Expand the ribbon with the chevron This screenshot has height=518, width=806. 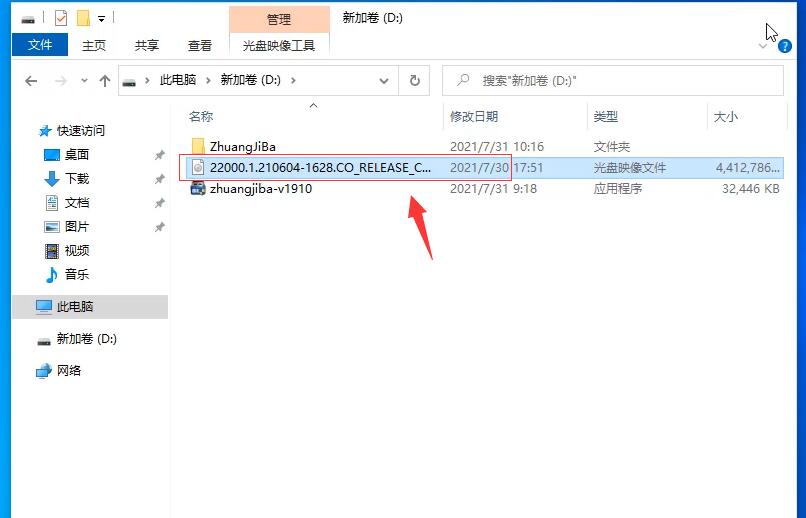click(763, 46)
